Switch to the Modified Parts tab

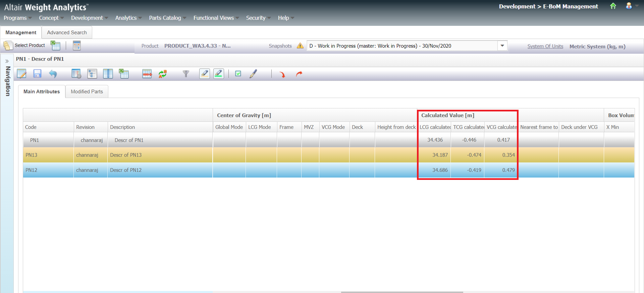pos(87,92)
